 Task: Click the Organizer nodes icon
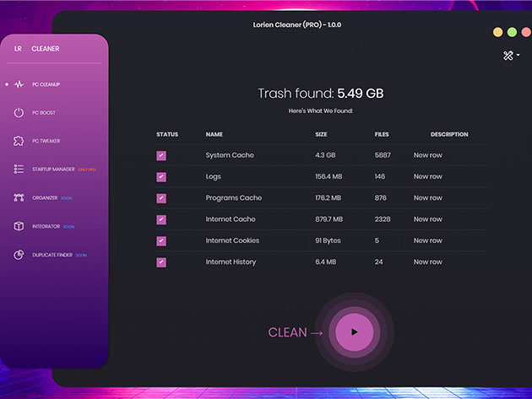pos(19,198)
